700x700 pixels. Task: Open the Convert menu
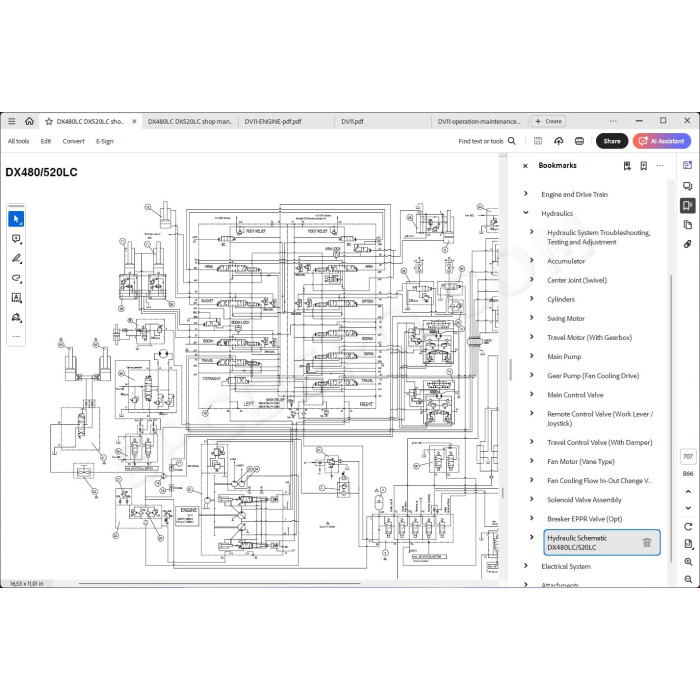(x=73, y=141)
